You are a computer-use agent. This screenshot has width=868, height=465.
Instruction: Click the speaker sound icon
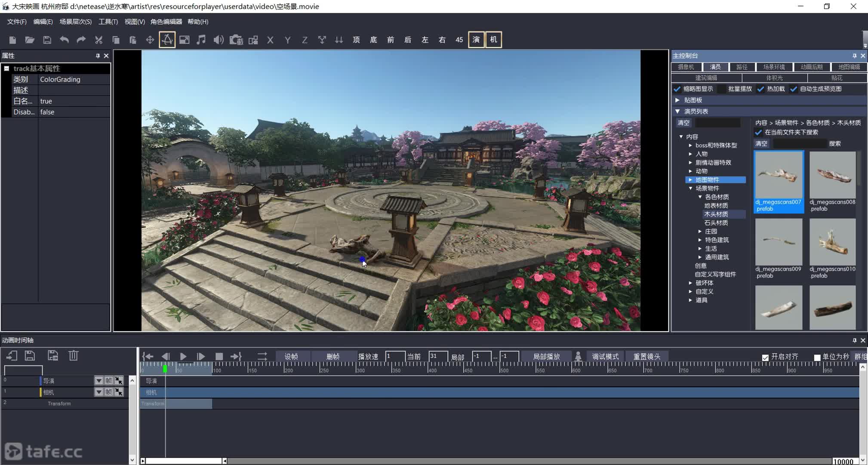[x=219, y=40]
